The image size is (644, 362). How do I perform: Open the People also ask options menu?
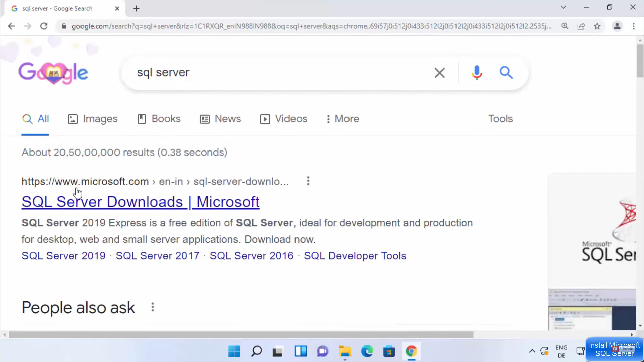pyautogui.click(x=153, y=307)
